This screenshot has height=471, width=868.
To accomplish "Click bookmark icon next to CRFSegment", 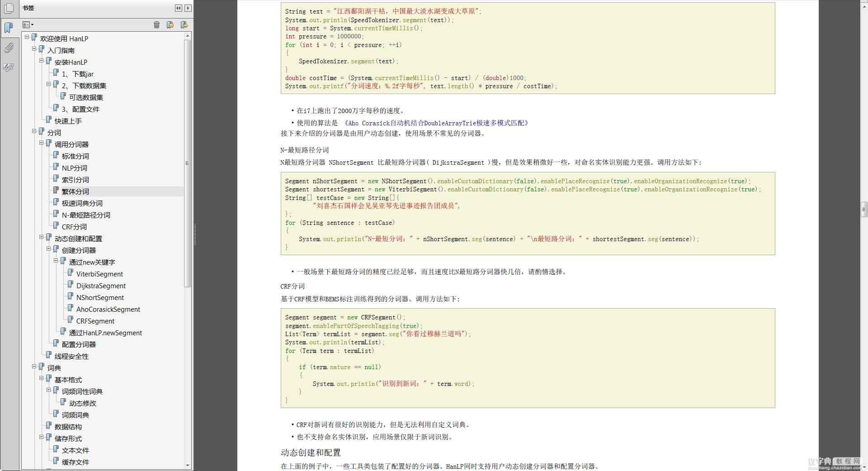I will pyautogui.click(x=71, y=320).
